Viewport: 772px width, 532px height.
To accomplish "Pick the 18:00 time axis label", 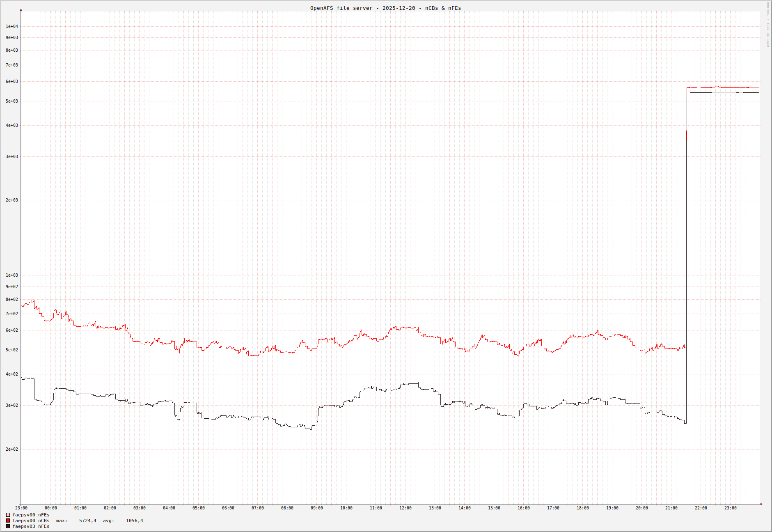I will (x=582, y=508).
